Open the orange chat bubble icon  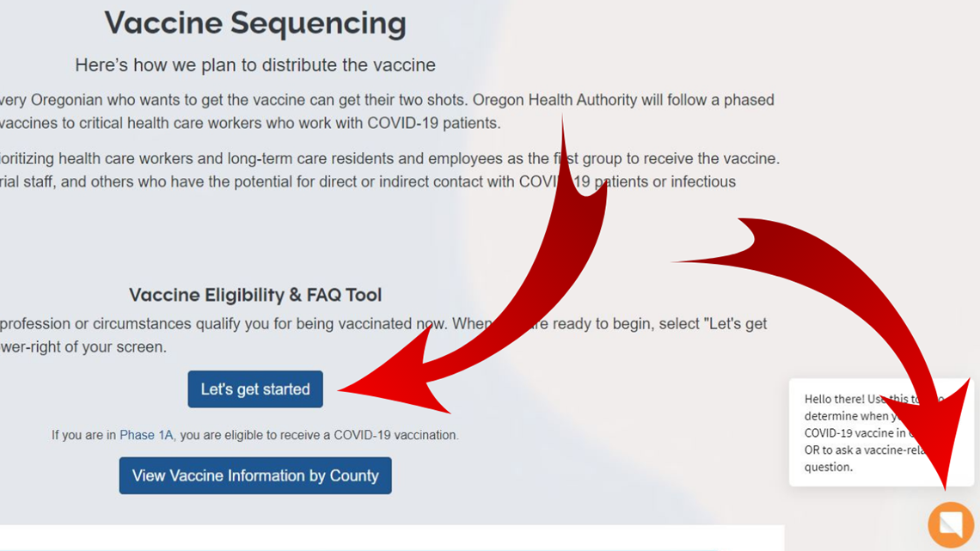pyautogui.click(x=951, y=524)
